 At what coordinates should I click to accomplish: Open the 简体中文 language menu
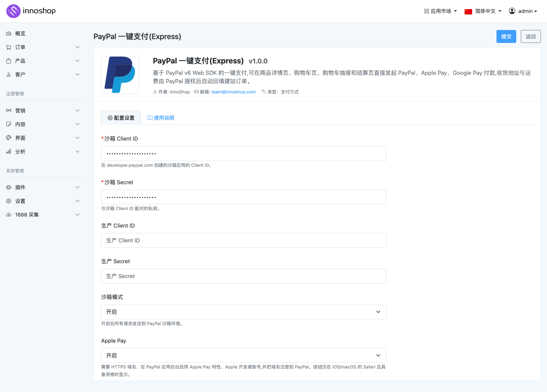point(483,11)
